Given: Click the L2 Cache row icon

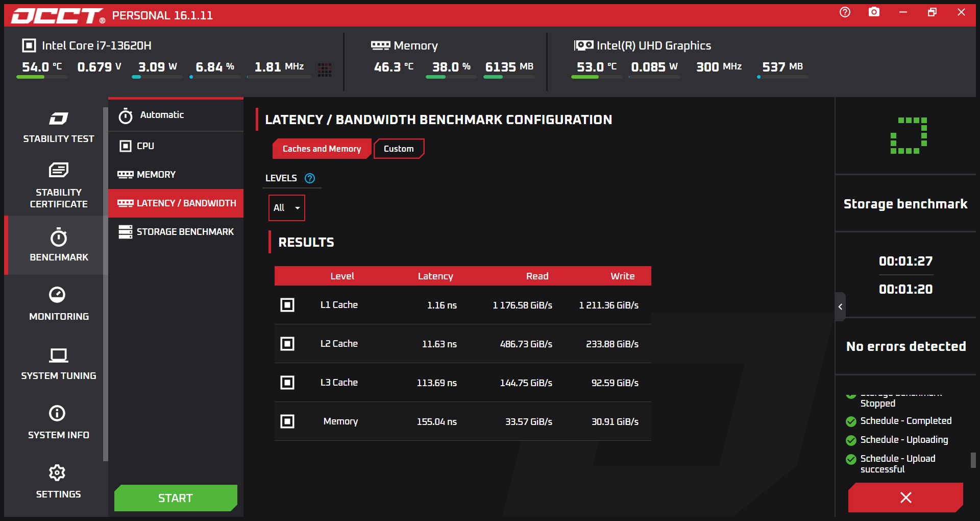Looking at the screenshot, I should (x=287, y=344).
